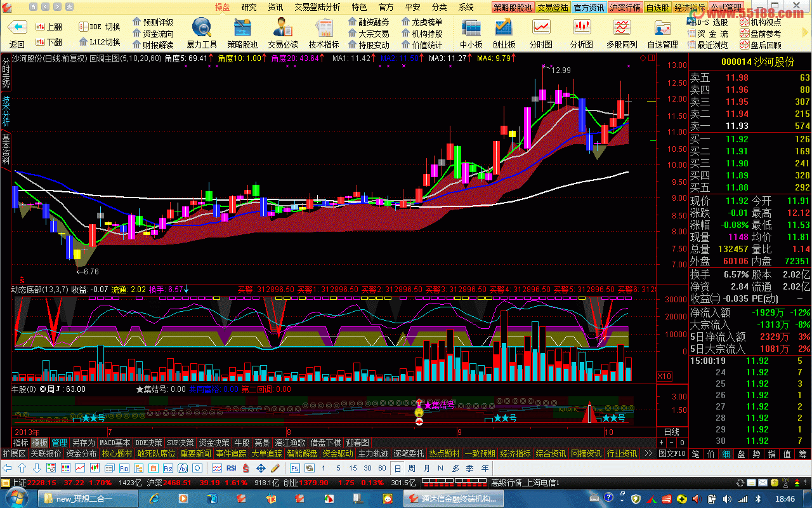Click the red S dollar icon
The width and height of the screenshot is (812, 508).
[x=246, y=468]
